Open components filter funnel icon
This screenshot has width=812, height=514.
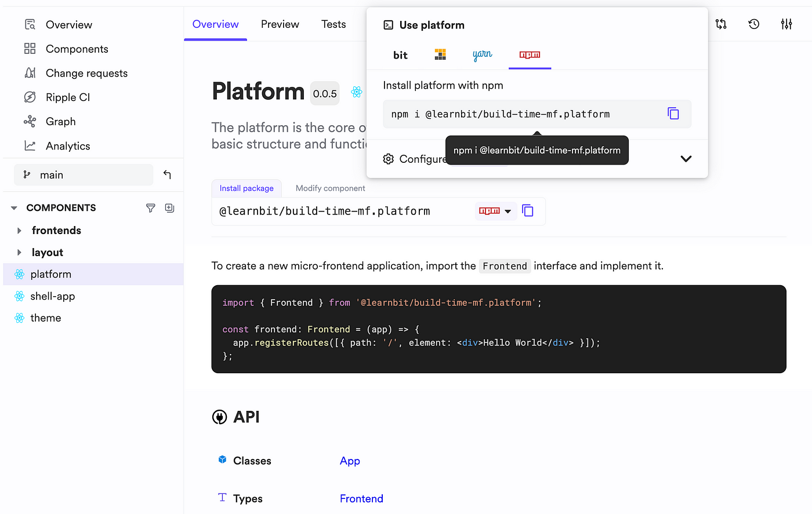tap(151, 207)
